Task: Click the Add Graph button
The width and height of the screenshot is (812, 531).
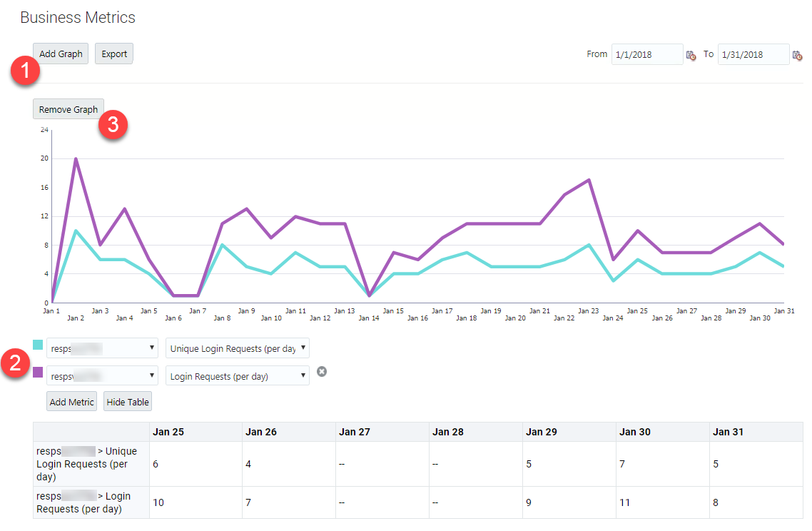Action: (x=60, y=53)
